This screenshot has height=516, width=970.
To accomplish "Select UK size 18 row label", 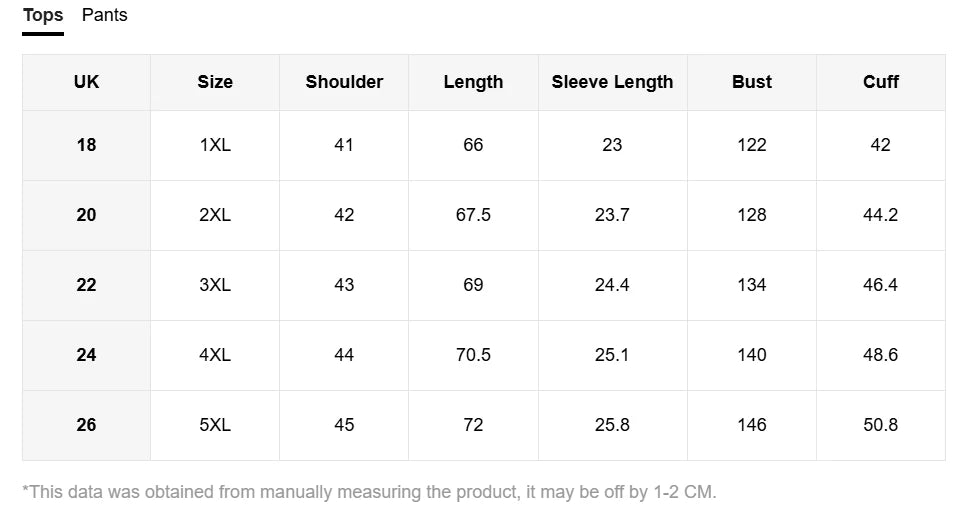I will tap(86, 145).
